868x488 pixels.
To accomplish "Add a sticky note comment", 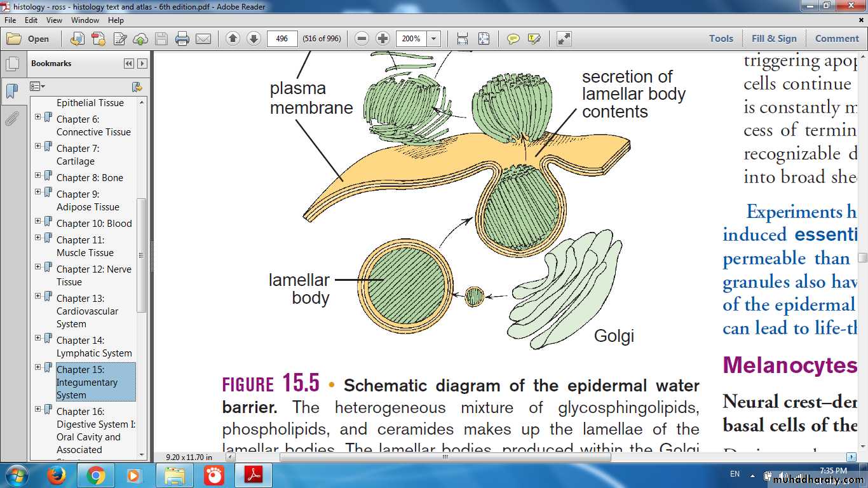I will tap(513, 39).
